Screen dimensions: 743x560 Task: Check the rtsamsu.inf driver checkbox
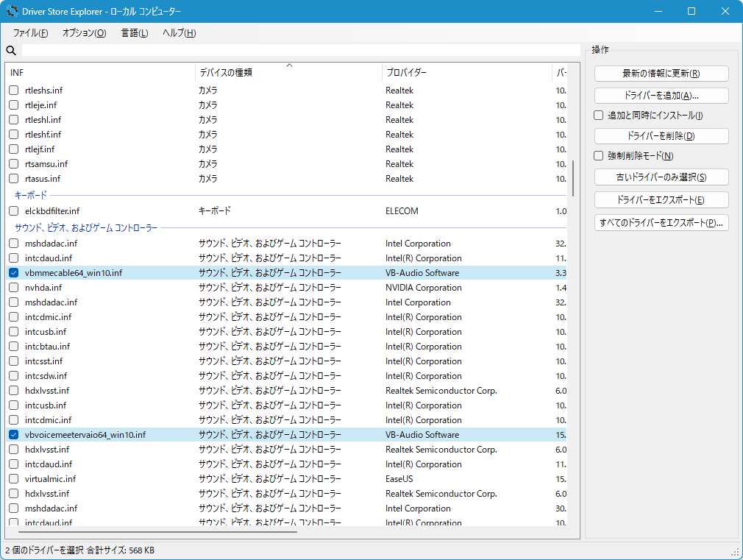point(14,163)
